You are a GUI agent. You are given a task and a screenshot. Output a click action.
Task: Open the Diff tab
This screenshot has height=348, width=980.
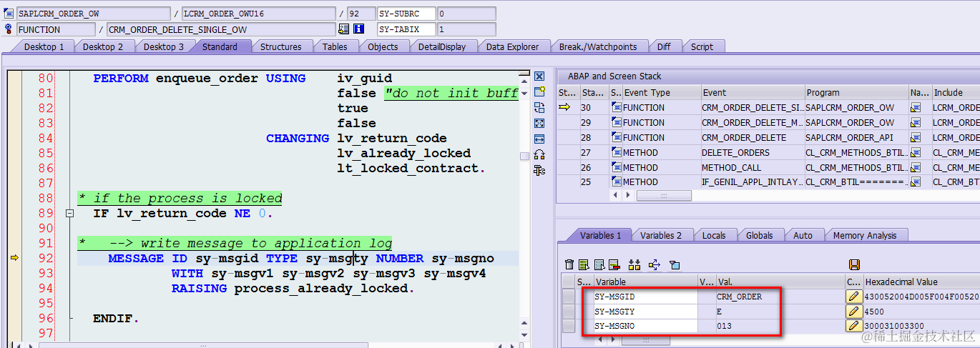[x=664, y=46]
